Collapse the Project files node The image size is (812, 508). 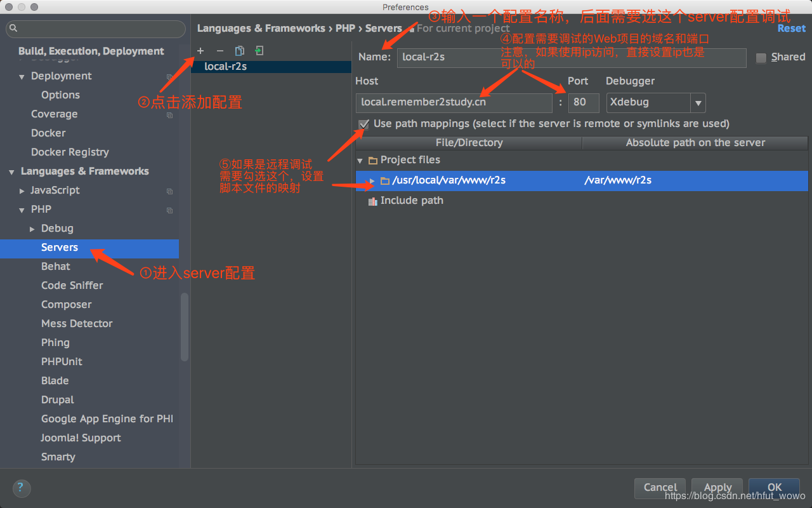click(x=360, y=160)
